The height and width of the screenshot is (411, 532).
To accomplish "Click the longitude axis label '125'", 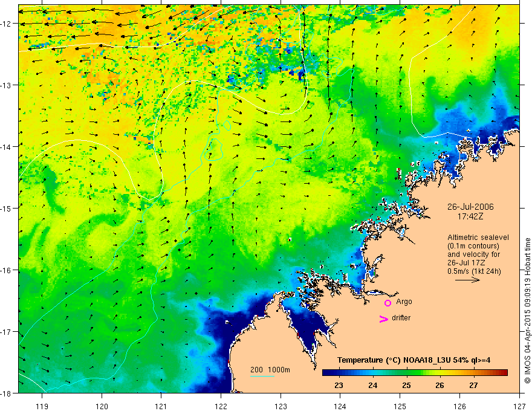I will 400,407.
